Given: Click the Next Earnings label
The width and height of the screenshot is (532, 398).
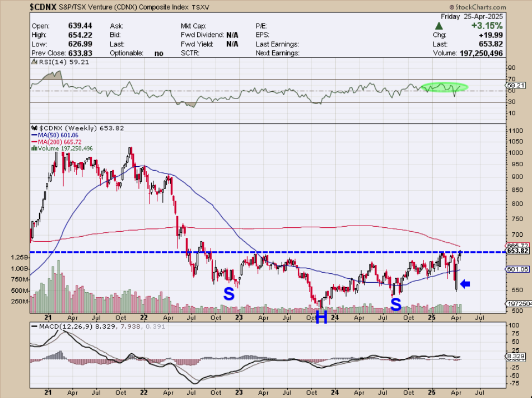Looking at the screenshot, I should (278, 53).
